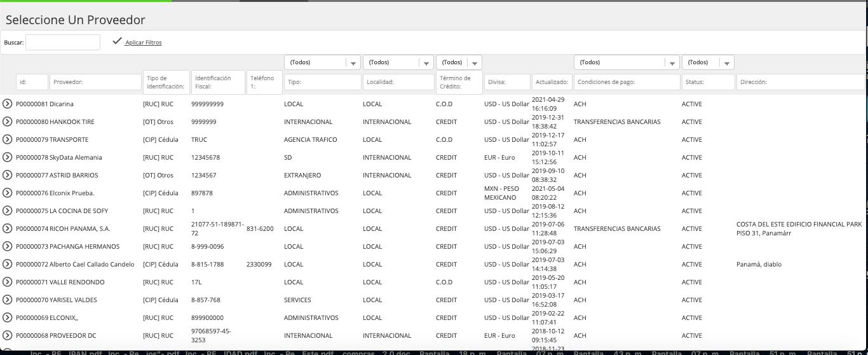Select the arrow icon for RICOH PANAMA, S.A.

[7, 228]
